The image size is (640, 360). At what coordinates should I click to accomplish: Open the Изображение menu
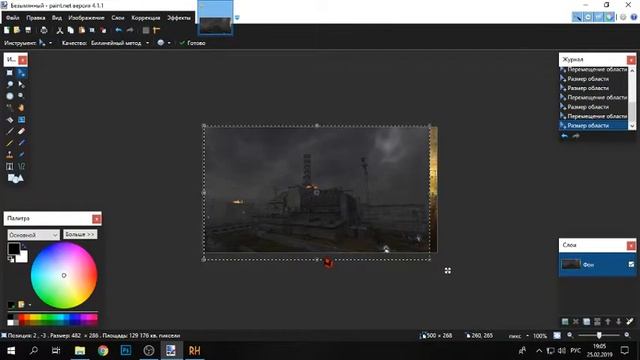87,18
